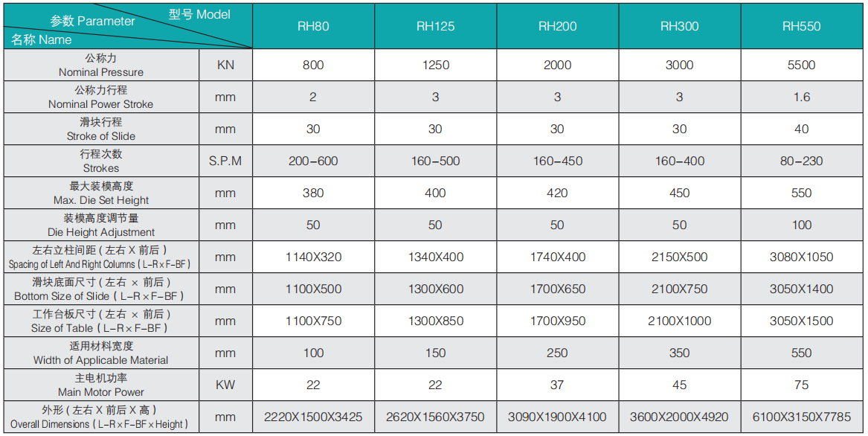Click the 1.6 nominal power stroke cell
This screenshot has width=868, height=436.
pyautogui.click(x=802, y=97)
